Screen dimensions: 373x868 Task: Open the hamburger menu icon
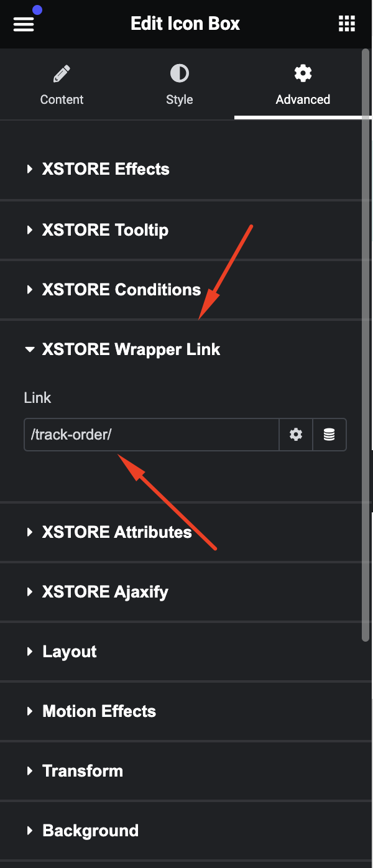[24, 24]
